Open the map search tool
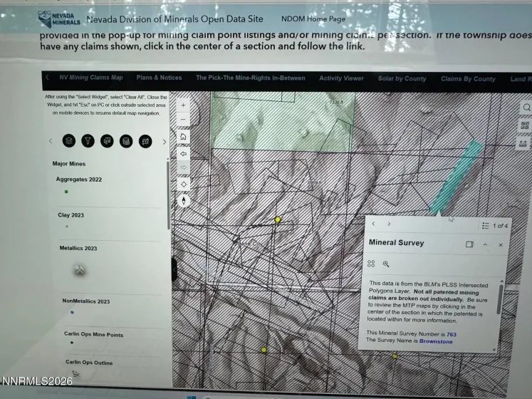The height and width of the screenshot is (399, 532). click(526, 108)
